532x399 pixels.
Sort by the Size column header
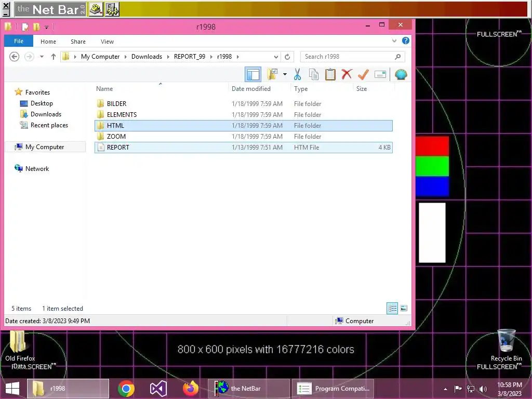pos(373,88)
